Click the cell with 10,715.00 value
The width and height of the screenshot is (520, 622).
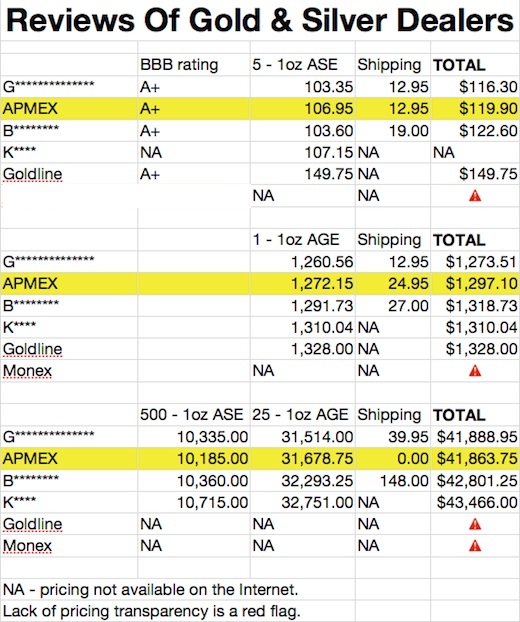[194, 503]
